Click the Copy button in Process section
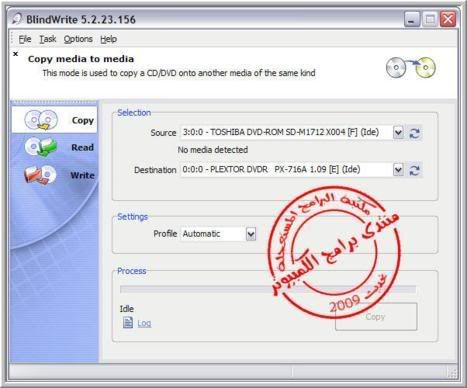This screenshot has width=467, height=388. [376, 317]
